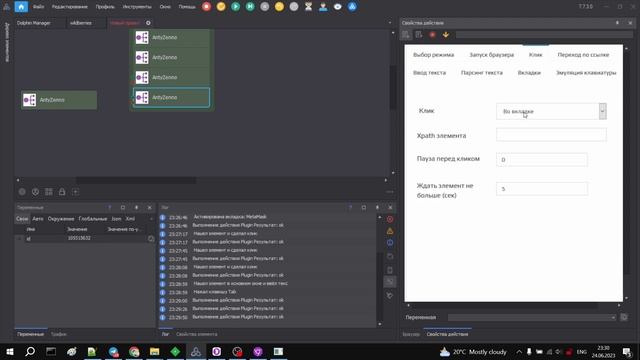This screenshot has height=360, width=640.
Task: Open the File Explorer folder icon in the taskbar
Action: pyautogui.click(x=154, y=351)
